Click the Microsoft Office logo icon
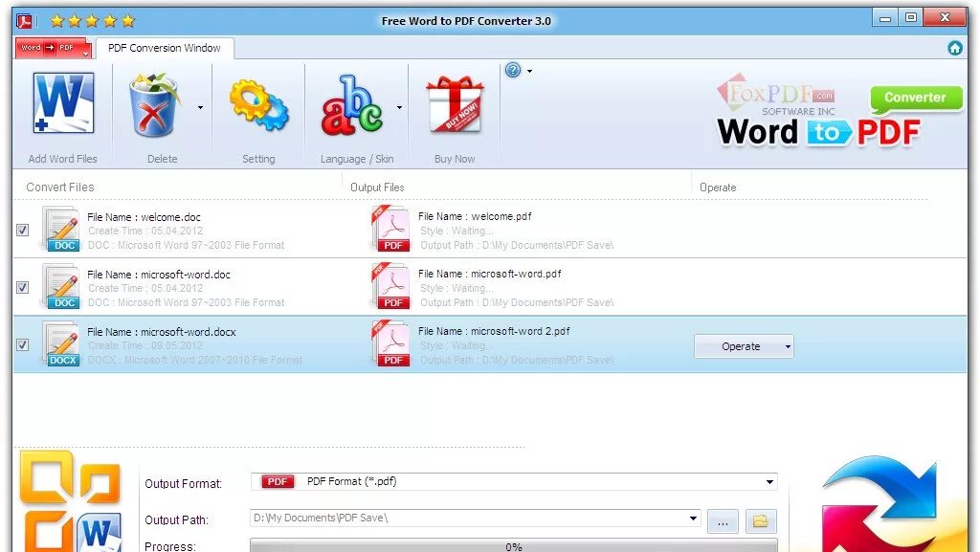Screen dimensions: 980x552 tap(70, 502)
